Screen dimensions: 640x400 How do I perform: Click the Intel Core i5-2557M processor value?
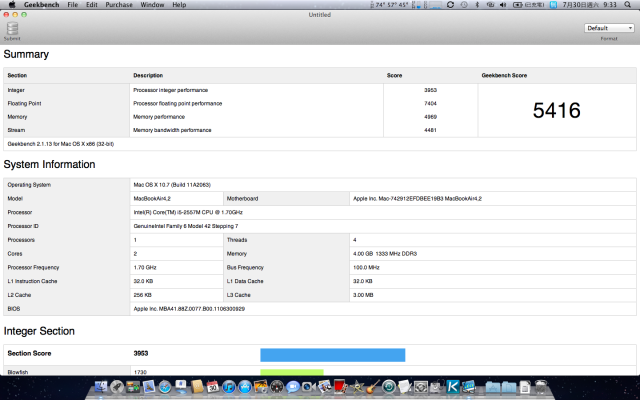[x=188, y=213]
